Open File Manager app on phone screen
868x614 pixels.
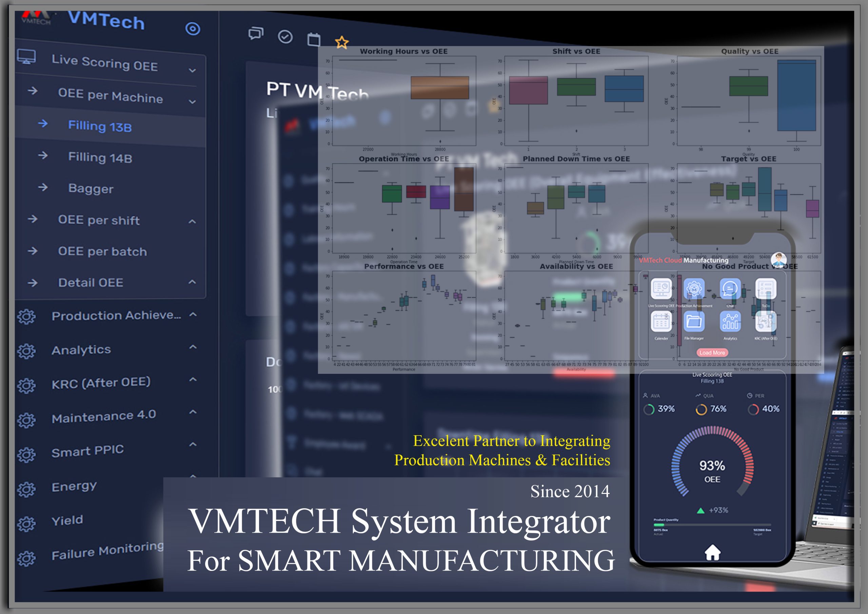tap(694, 322)
